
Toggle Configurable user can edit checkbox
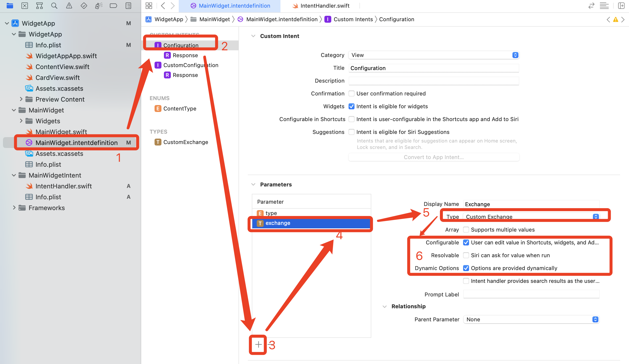click(x=466, y=242)
